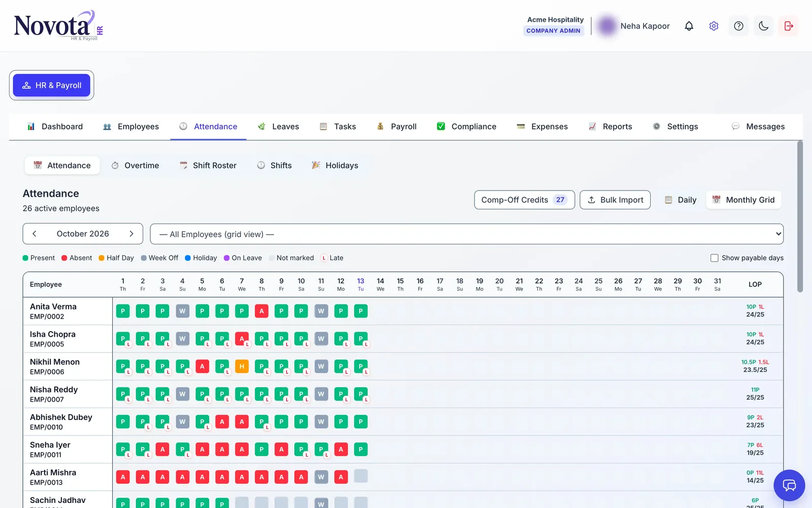Open the Leaves tab
Screen dimensions: 812x508
(x=278, y=126)
